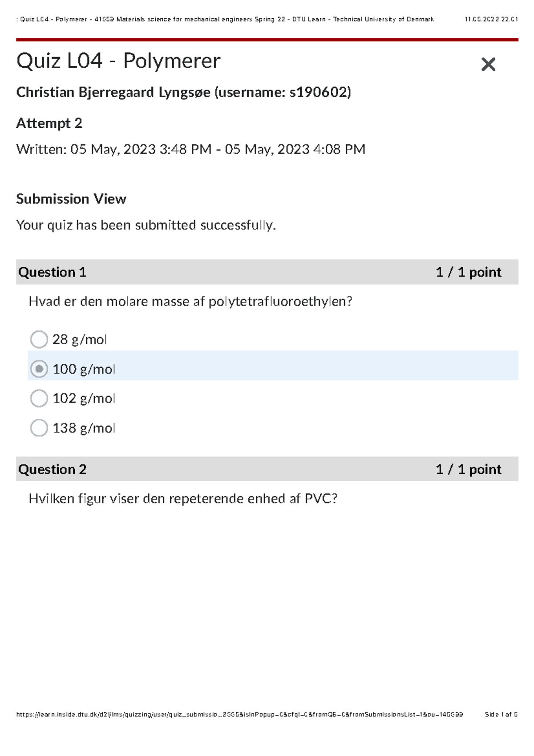Click the polytetrafluoroethylen question text
The image size is (534, 756).
[x=190, y=302]
